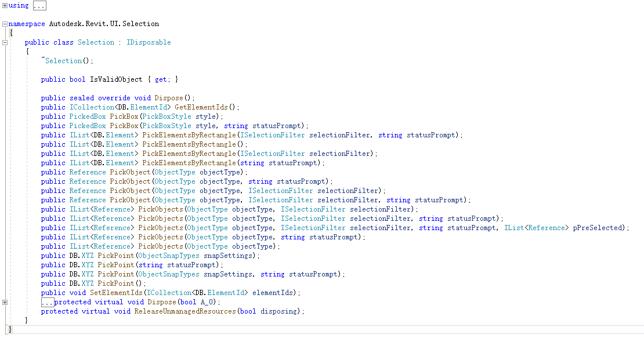
Task: Click 'ObjectSnapTypes' in PickPoint line without statusPrompt
Action: [169, 256]
